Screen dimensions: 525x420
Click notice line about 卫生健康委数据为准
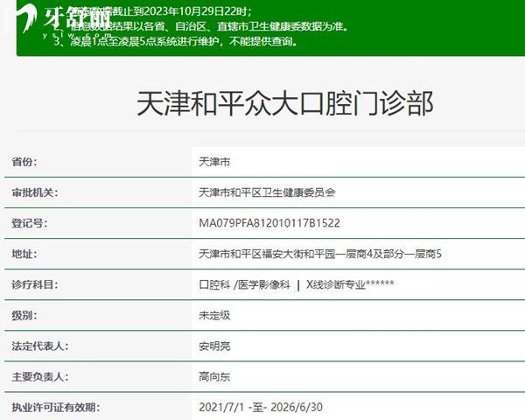pyautogui.click(x=201, y=26)
